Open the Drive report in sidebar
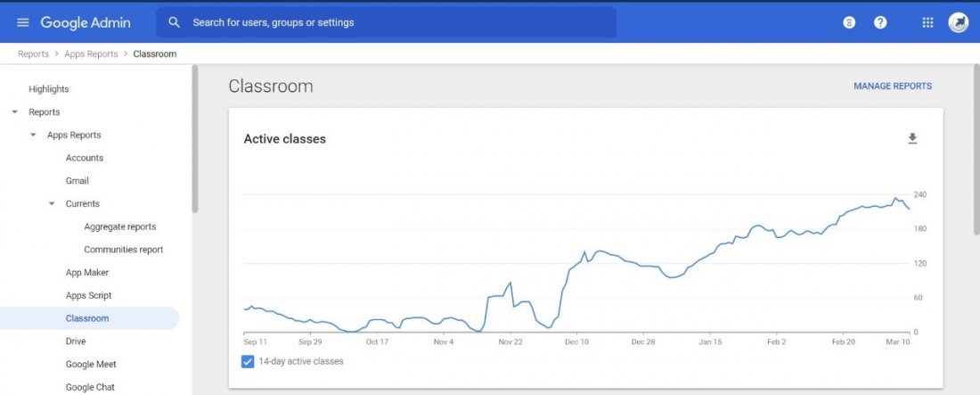 point(76,342)
